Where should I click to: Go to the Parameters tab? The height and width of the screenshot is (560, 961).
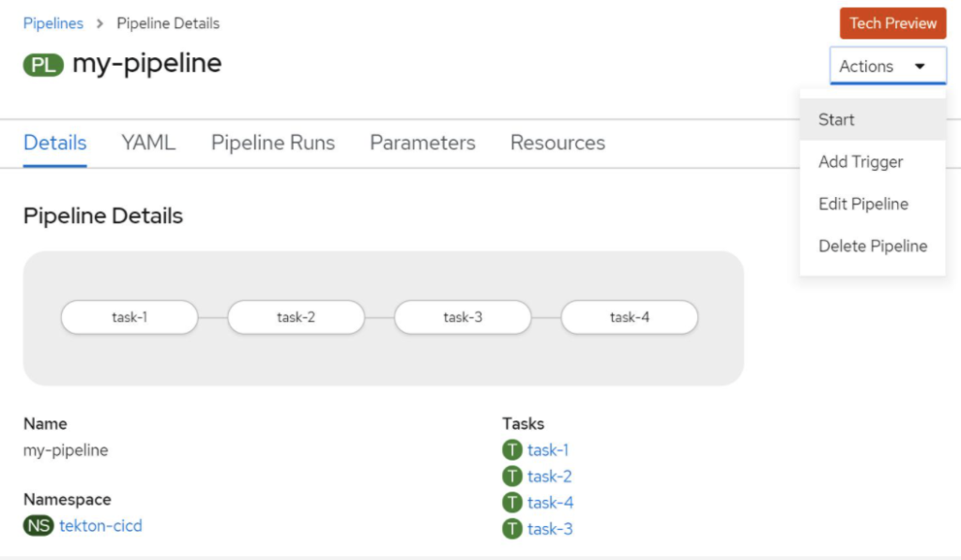point(422,143)
